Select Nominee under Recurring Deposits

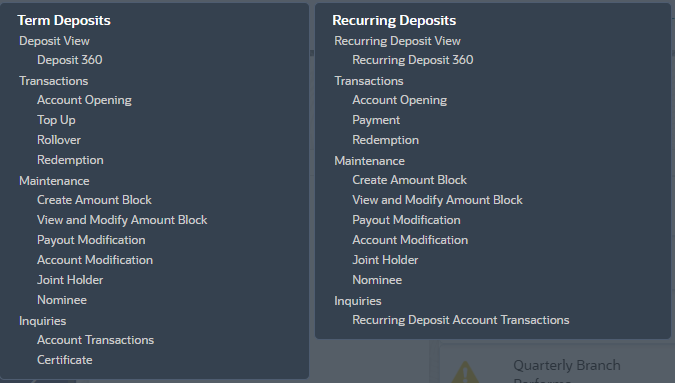coord(377,280)
